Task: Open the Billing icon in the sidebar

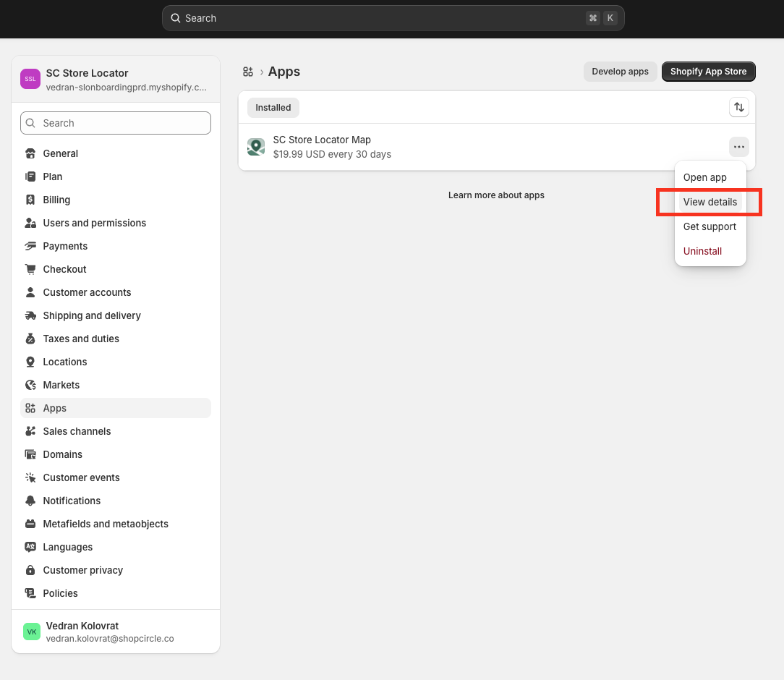Action: pyautogui.click(x=30, y=200)
